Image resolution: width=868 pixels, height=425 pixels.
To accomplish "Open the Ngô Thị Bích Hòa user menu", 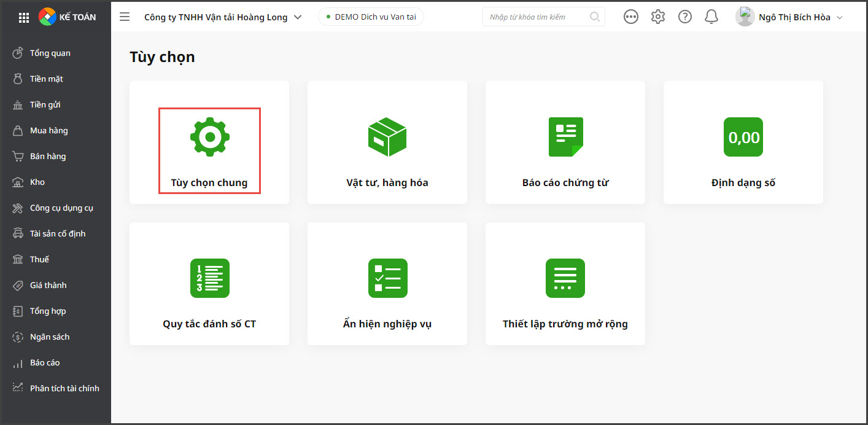I will tap(790, 17).
